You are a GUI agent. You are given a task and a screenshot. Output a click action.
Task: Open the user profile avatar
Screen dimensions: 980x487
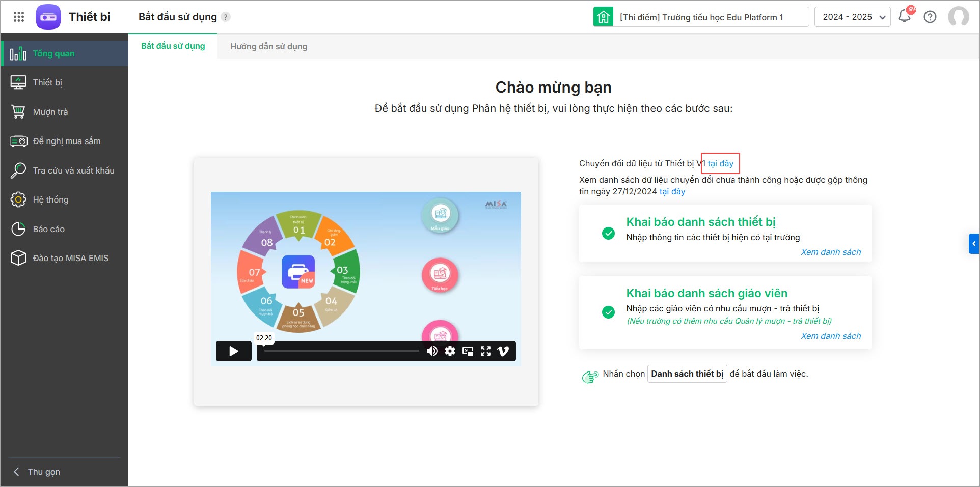(959, 16)
